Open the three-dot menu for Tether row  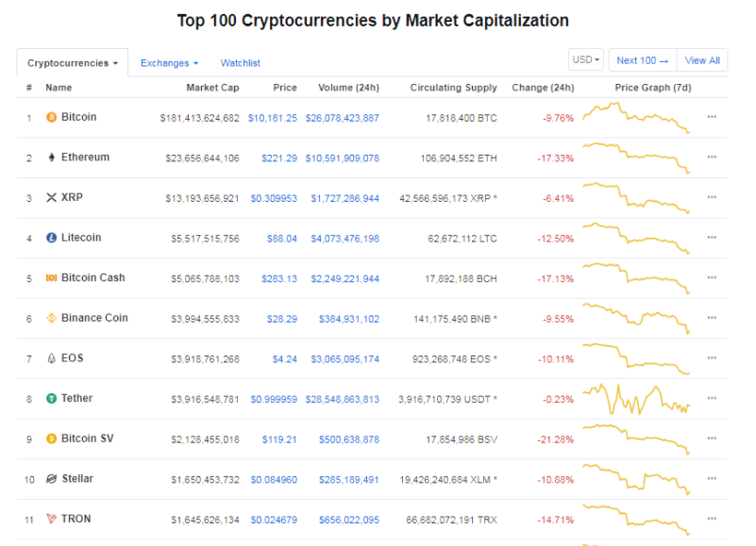coord(712,398)
